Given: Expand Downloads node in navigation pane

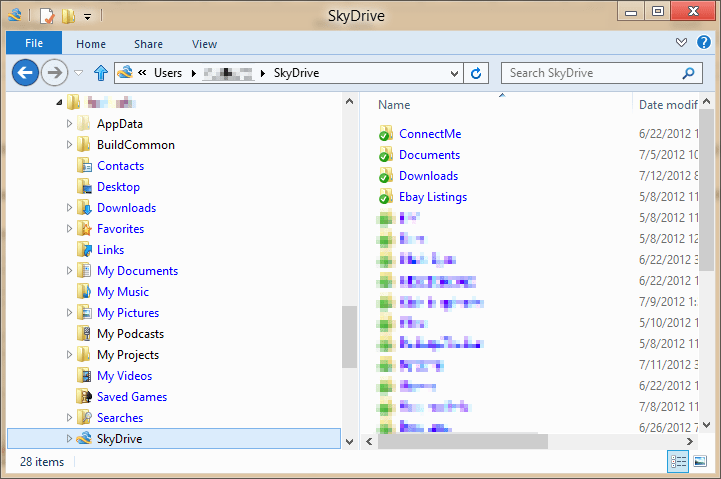Looking at the screenshot, I should pos(69,208).
